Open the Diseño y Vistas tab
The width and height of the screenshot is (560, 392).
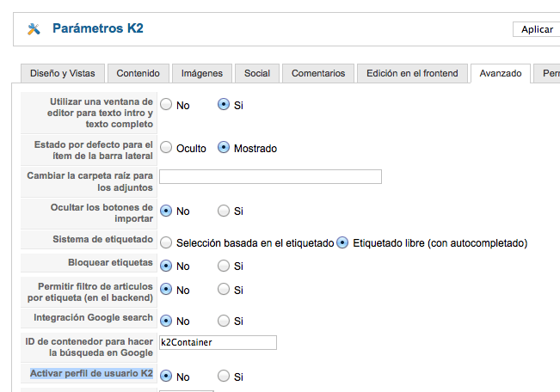click(x=63, y=73)
